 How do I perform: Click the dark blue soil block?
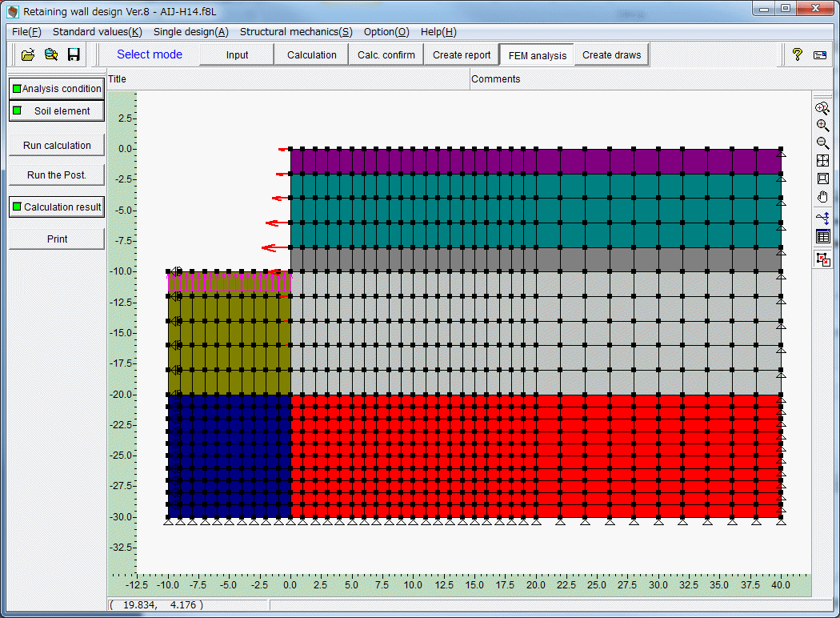(x=230, y=455)
